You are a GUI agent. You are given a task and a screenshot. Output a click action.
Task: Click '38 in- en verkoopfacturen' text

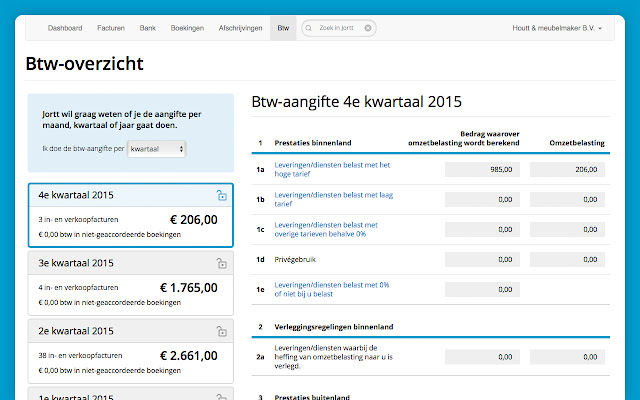tap(80, 356)
